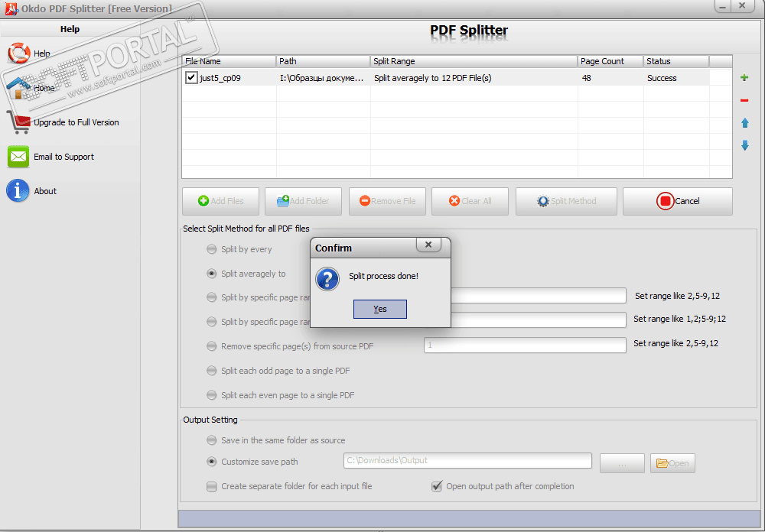Click the Yes button in Confirm dialog
Viewport: 765px width, 532px height.
379,309
